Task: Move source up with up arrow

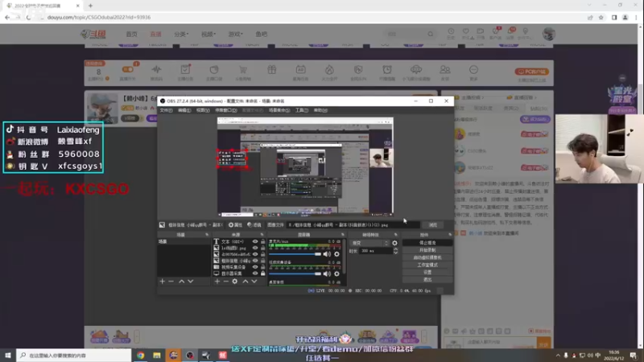Action: pyautogui.click(x=246, y=282)
